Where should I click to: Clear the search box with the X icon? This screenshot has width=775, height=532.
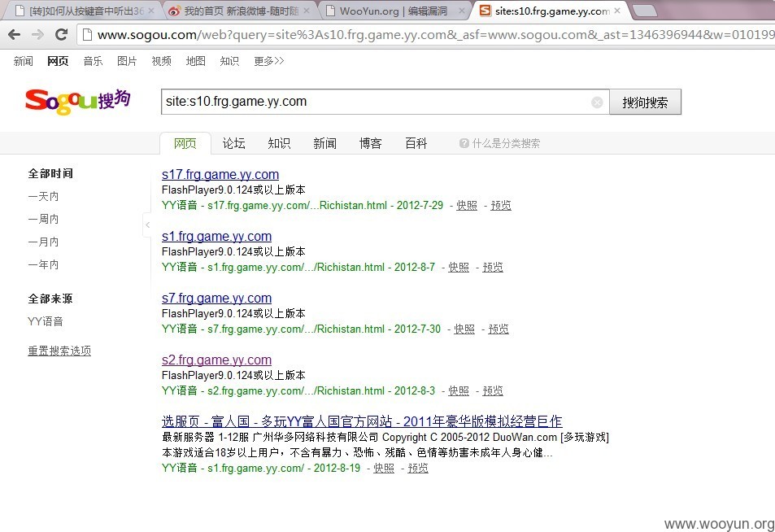click(597, 102)
